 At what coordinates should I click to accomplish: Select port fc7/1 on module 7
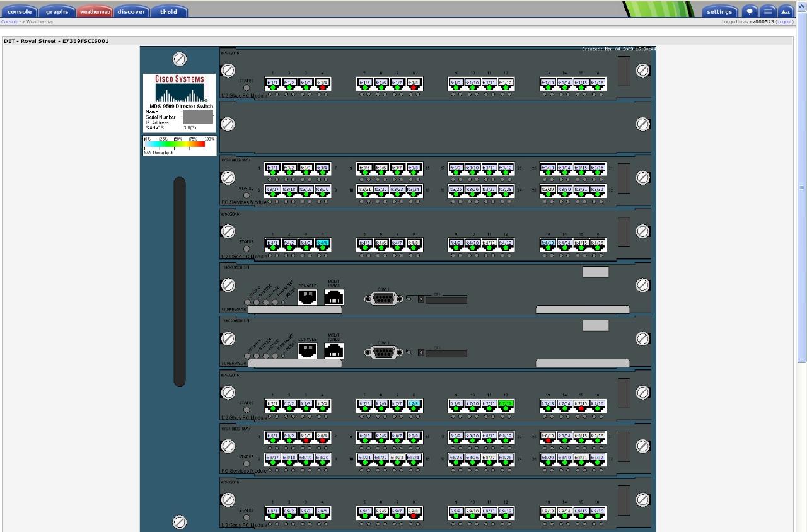[273, 405]
